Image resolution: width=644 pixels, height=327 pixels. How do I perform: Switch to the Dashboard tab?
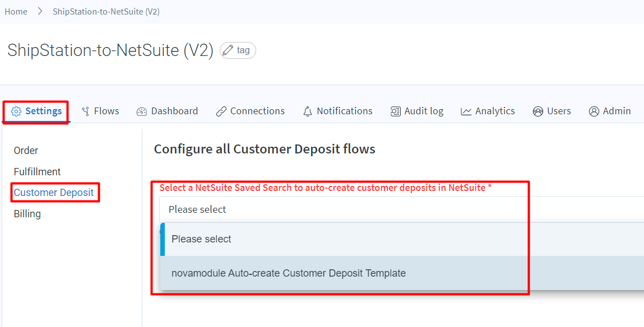[x=168, y=111]
